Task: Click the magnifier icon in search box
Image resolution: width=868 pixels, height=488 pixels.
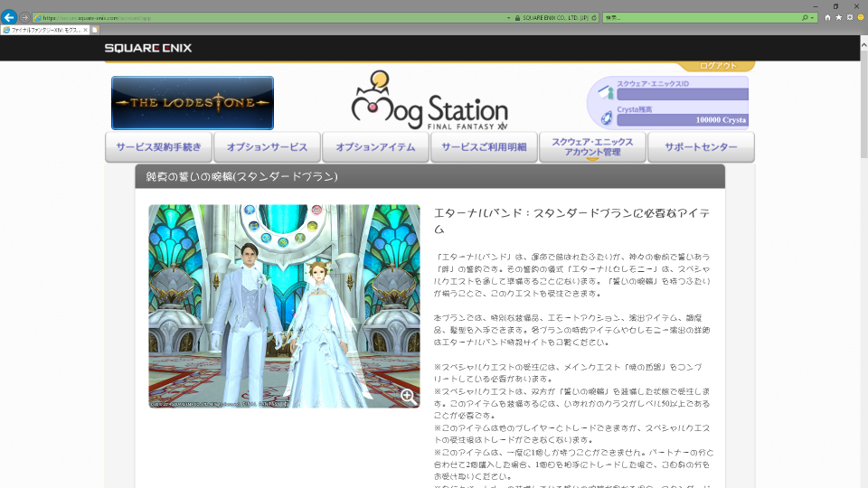Action: point(805,18)
